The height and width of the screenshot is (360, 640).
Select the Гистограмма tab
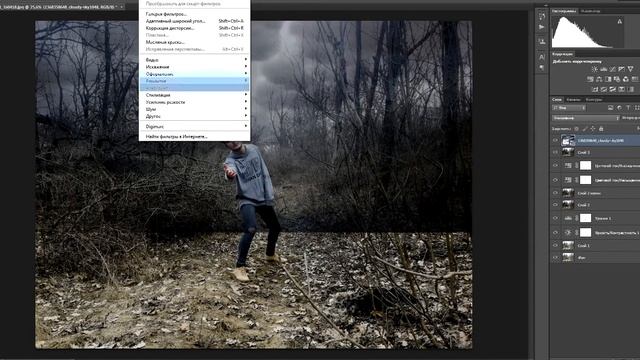tap(564, 11)
